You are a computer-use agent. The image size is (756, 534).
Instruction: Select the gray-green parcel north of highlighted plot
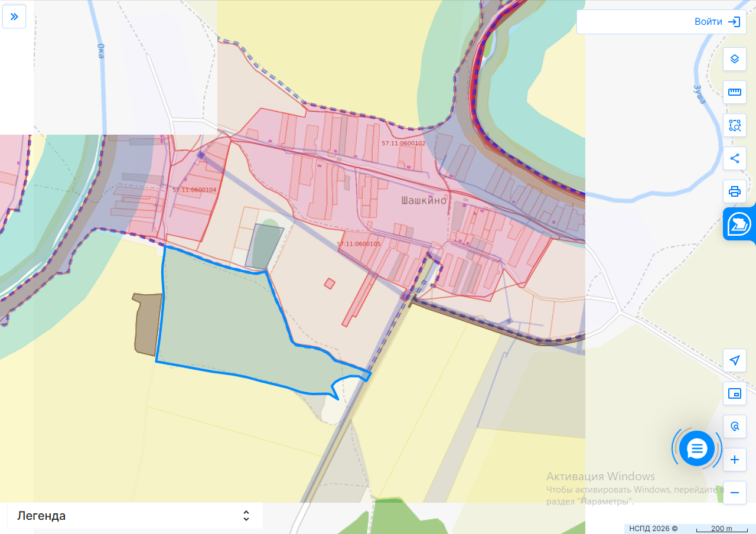264,245
